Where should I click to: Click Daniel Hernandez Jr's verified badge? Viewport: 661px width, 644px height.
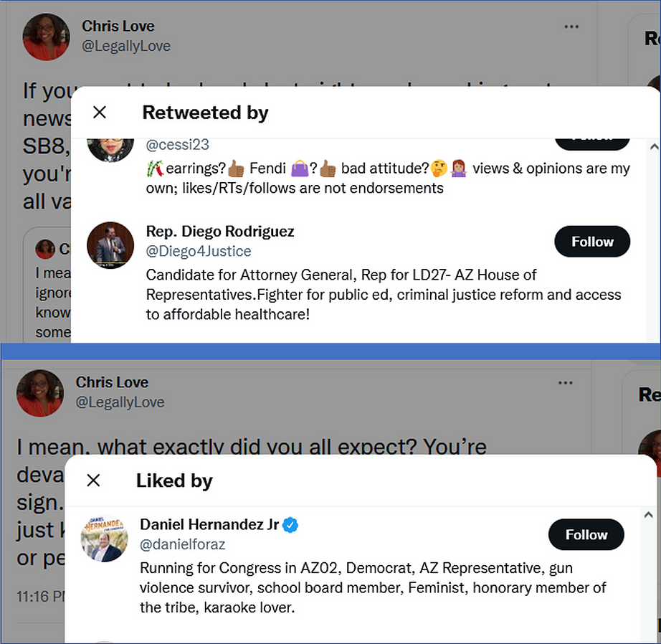point(290,525)
